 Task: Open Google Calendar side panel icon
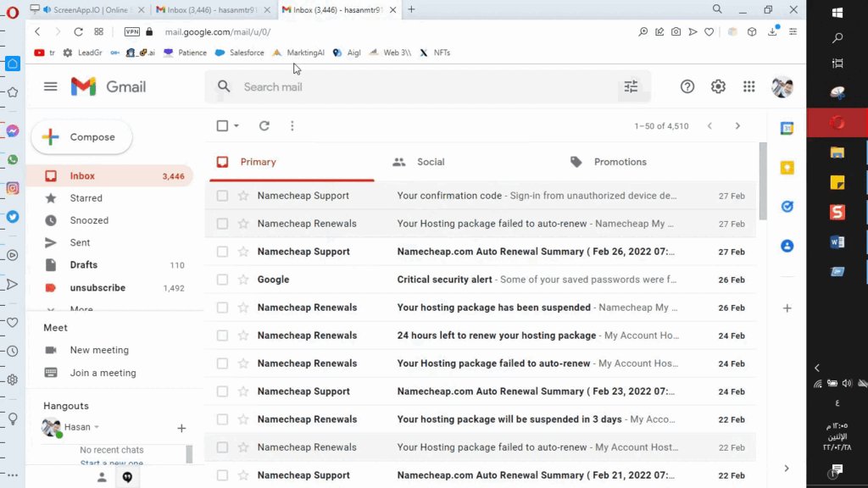(x=787, y=129)
